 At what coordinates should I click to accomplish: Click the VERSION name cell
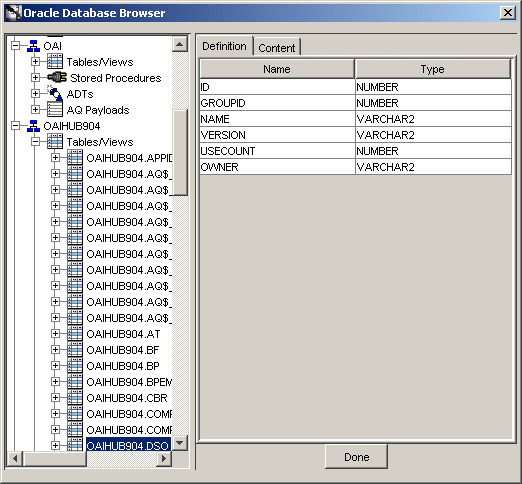pos(277,135)
